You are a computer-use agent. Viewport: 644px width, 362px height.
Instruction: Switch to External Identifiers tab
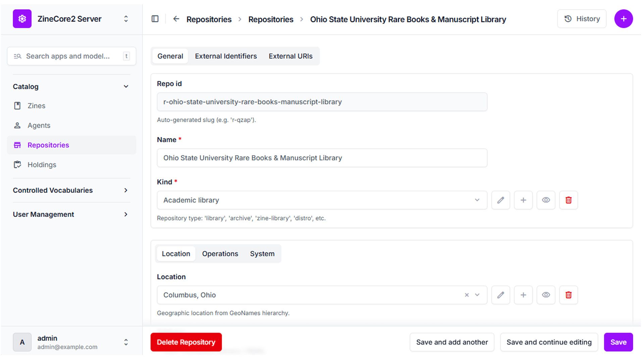[226, 56]
